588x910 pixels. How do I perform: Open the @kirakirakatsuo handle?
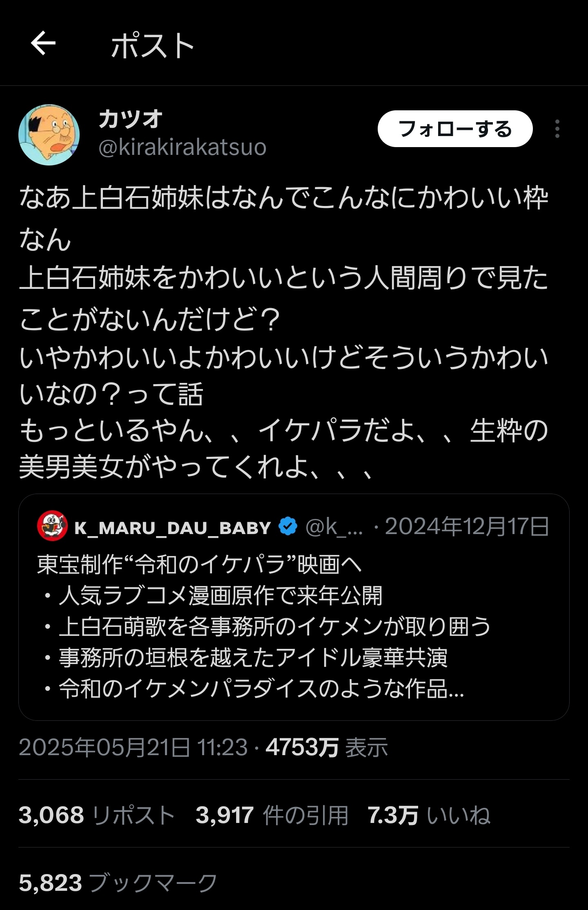coord(183,147)
